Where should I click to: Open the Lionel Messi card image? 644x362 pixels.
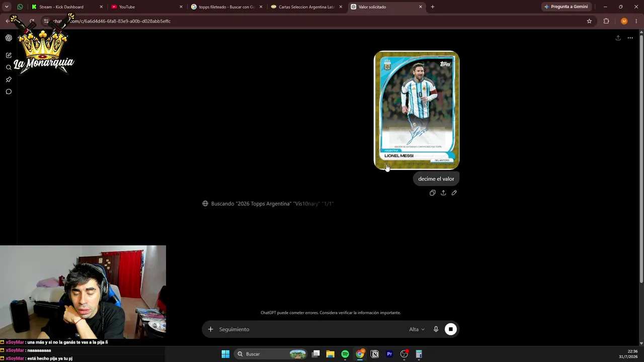coord(417,110)
